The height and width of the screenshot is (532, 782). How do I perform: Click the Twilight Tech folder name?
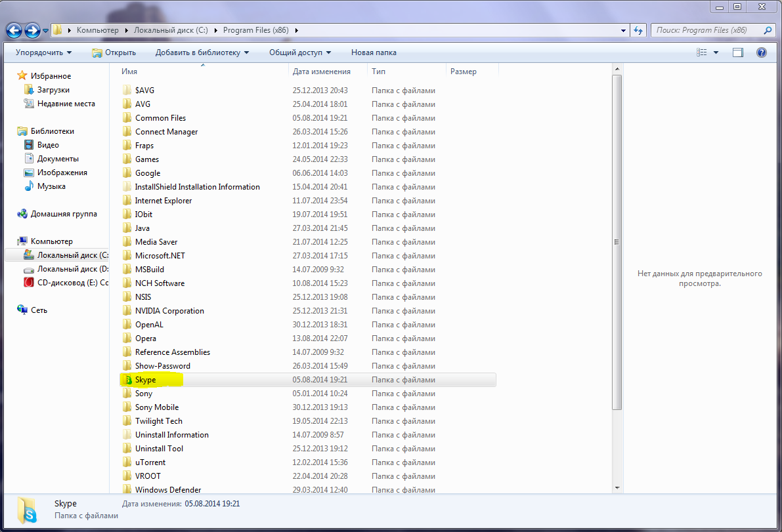[159, 421]
